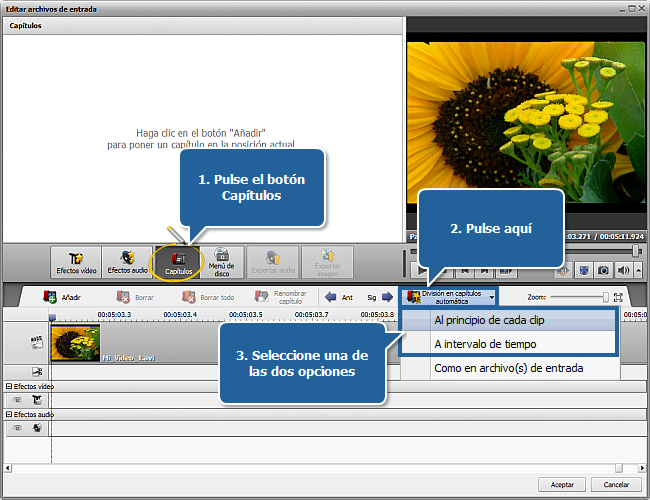Click the timeline Zoom slider
Viewport: 650px width, 500px height.
coord(577,297)
